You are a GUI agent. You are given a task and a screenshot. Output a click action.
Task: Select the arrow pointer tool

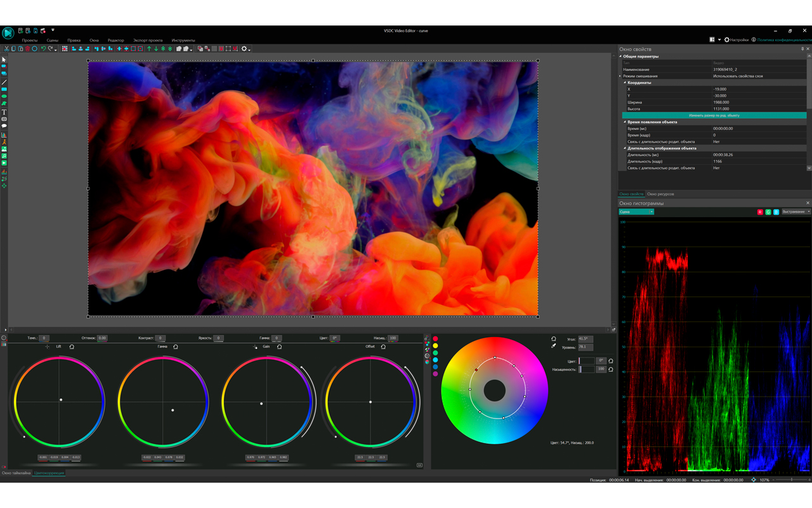pyautogui.click(x=4, y=59)
